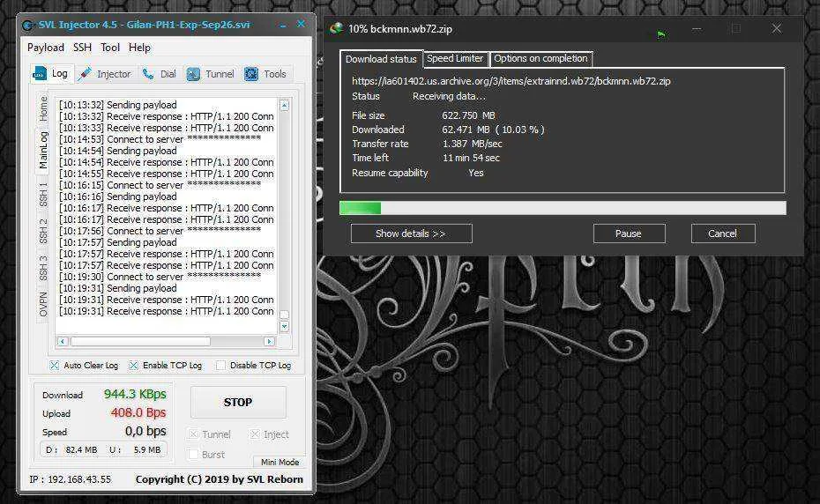
Task: Minimize the SVL Injector window
Action: [283, 25]
